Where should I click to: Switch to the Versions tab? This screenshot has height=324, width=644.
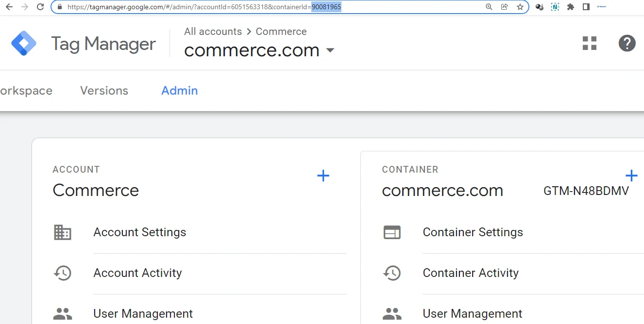[x=104, y=91]
